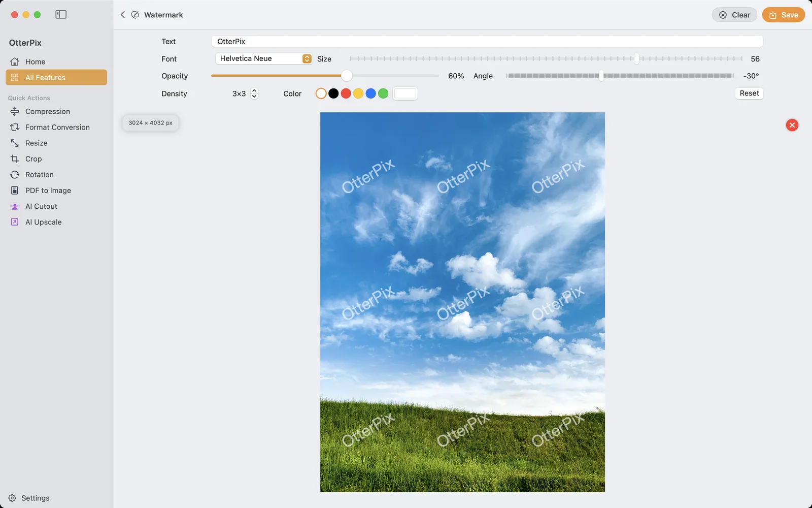Click the PDF to Image document icon

15,190
